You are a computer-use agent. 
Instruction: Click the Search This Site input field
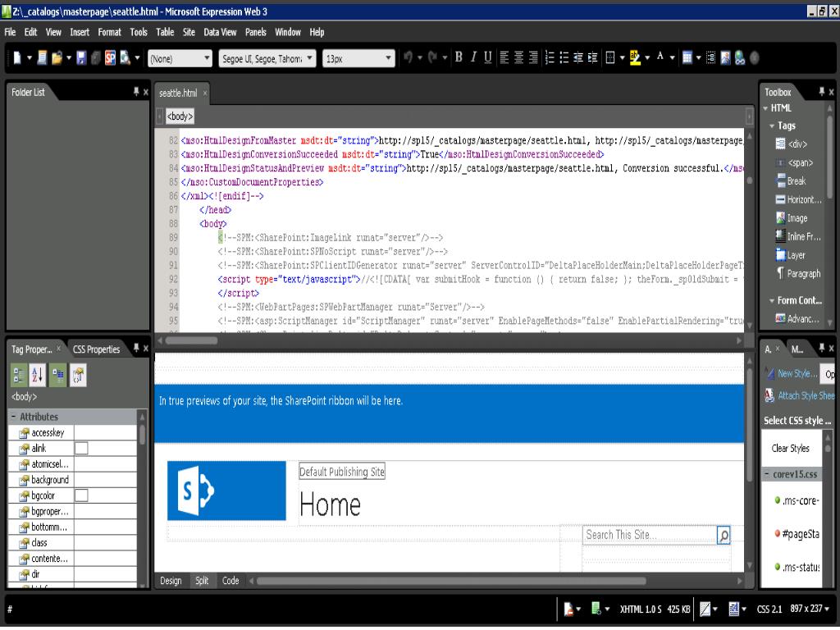tap(650, 535)
